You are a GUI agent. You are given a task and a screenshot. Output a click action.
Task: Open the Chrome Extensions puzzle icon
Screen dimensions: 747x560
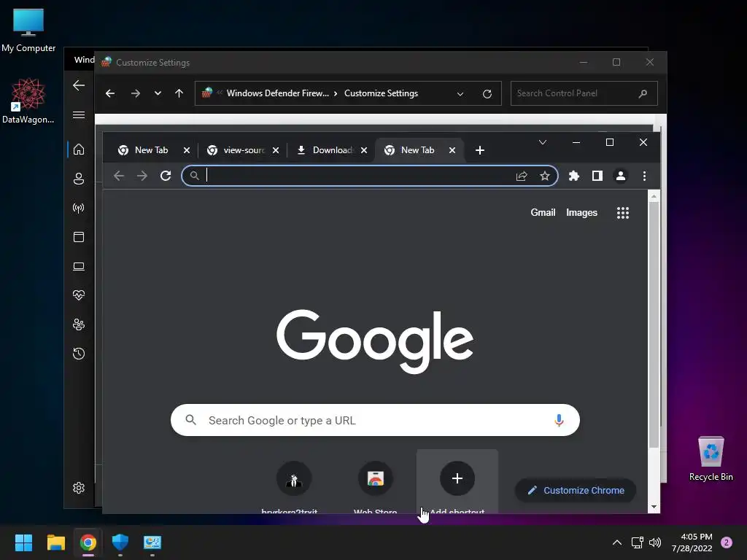(x=574, y=176)
